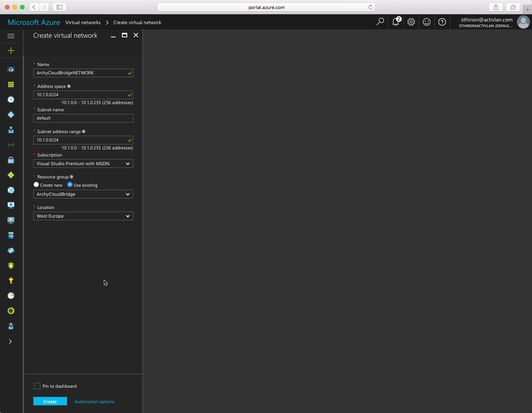This screenshot has height=413, width=532.
Task: Click info icon beside Resource group
Action: (72, 177)
